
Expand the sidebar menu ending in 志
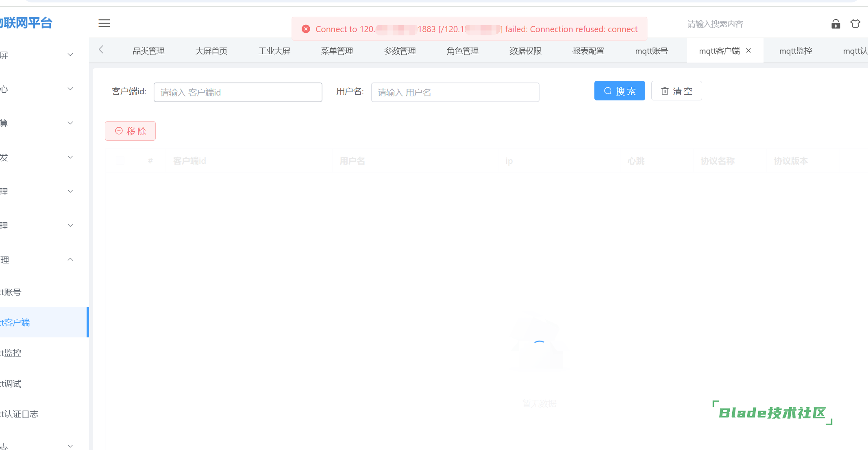44,446
